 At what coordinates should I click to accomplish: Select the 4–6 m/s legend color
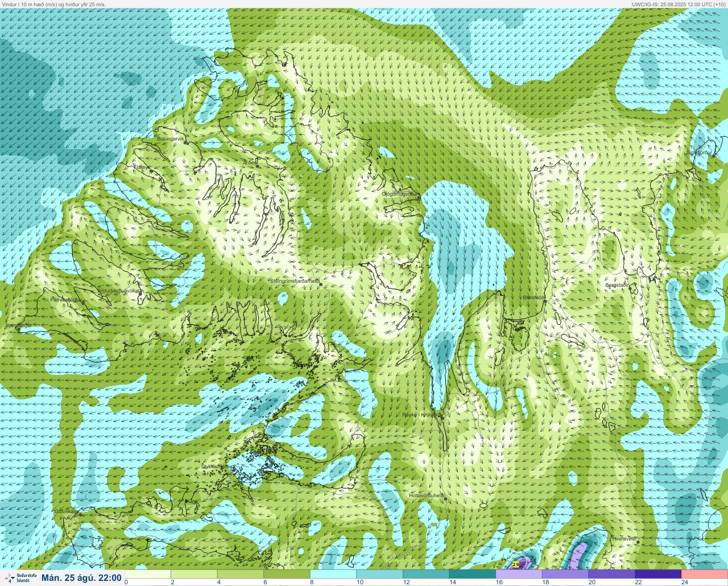point(241,573)
